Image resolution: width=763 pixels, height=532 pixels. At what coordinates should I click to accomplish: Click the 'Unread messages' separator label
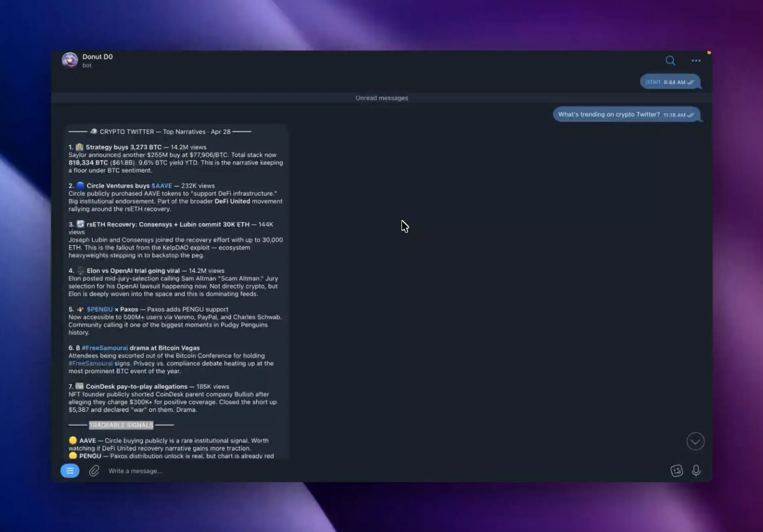(x=381, y=98)
